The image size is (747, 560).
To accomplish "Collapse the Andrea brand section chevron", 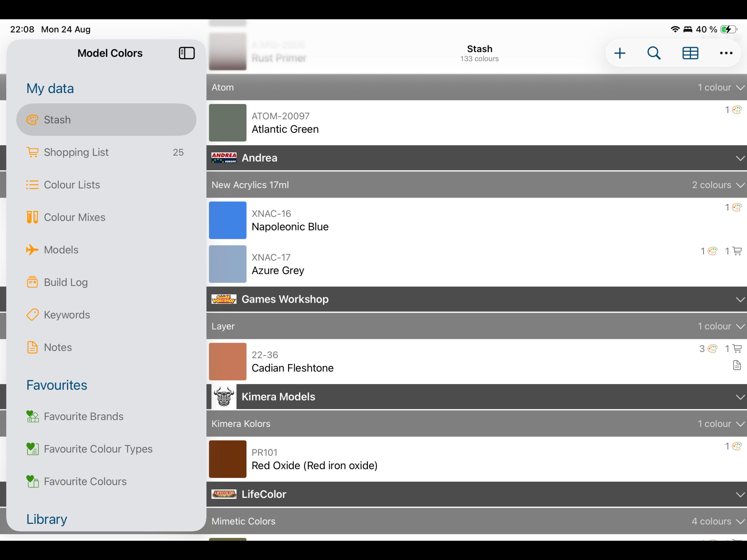I will [740, 158].
